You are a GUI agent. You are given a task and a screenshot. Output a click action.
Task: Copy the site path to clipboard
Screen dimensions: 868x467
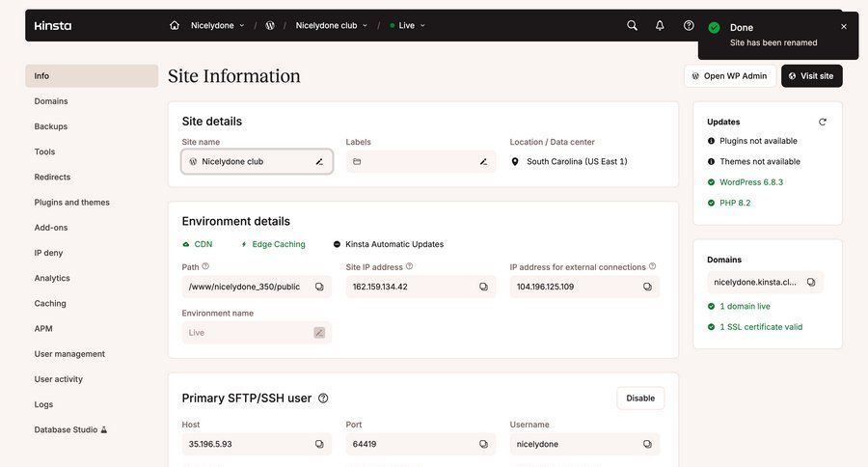319,287
